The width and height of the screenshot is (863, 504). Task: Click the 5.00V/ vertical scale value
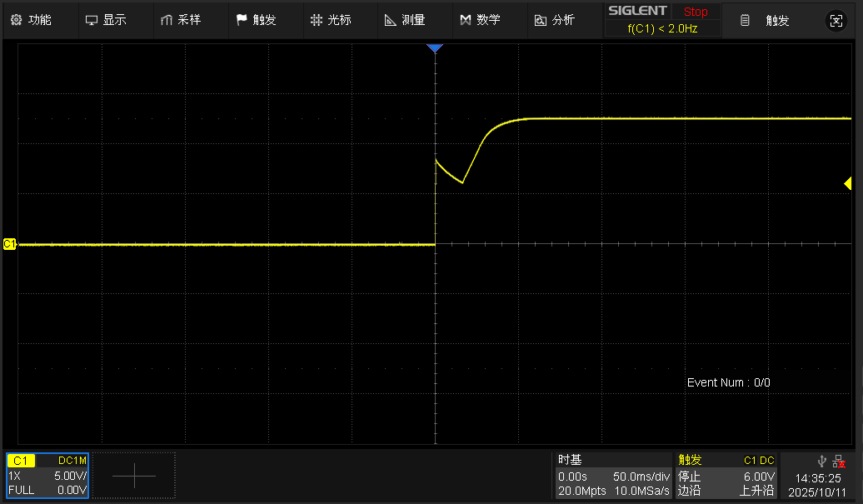tap(70, 476)
